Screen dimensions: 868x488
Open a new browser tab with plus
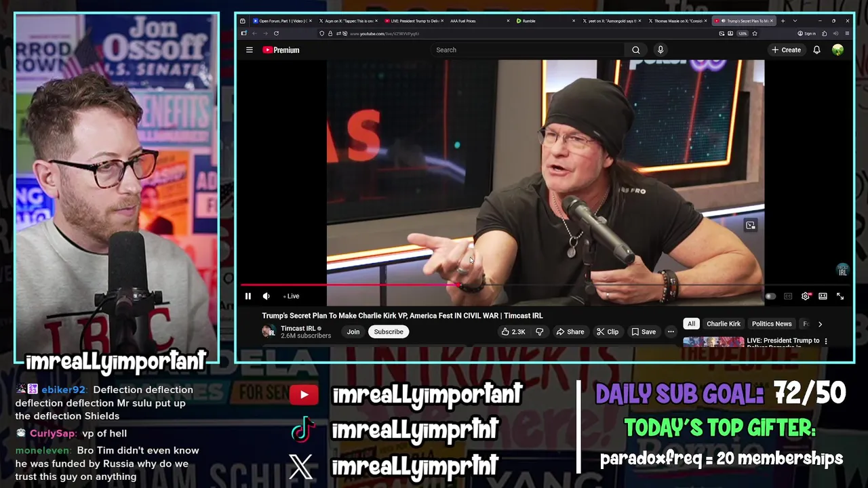[x=783, y=21]
